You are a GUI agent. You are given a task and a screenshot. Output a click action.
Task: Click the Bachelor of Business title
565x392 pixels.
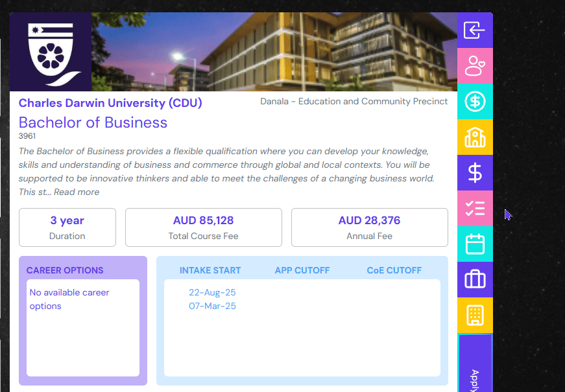(93, 122)
